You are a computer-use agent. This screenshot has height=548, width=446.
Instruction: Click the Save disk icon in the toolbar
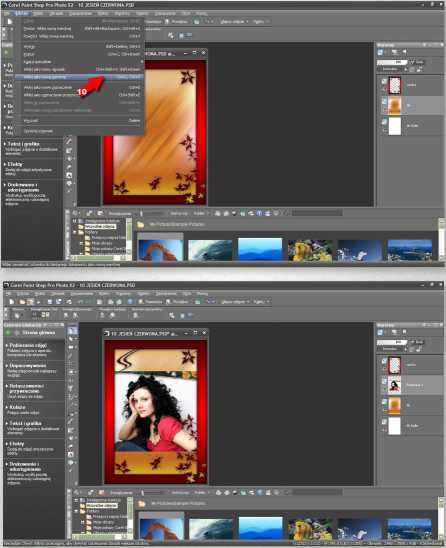[50, 302]
